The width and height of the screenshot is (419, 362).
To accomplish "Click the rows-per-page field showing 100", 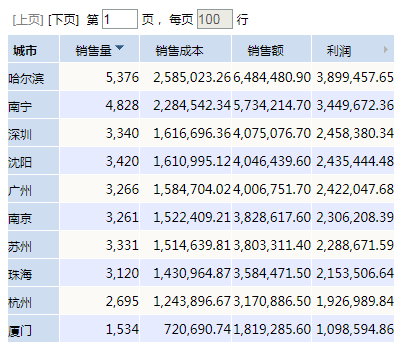I will (215, 19).
